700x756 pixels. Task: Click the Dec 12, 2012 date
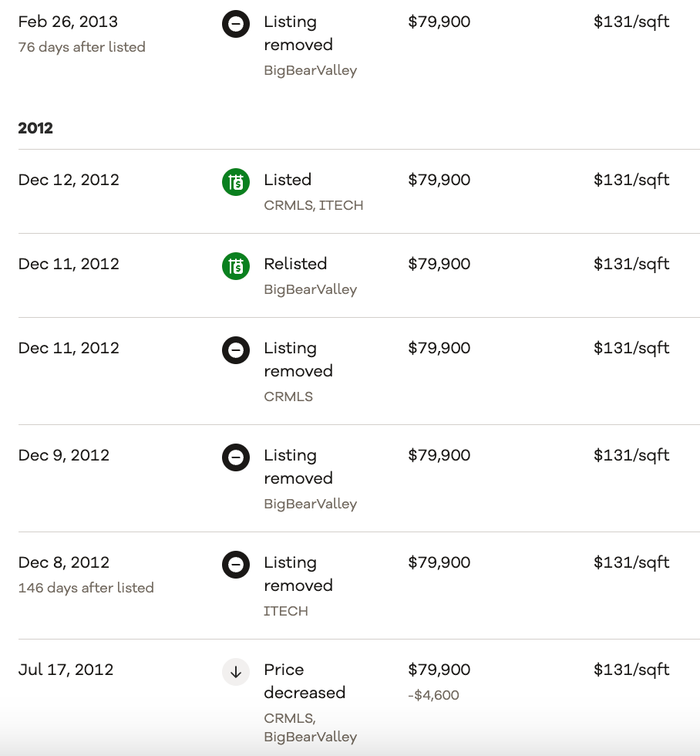pyautogui.click(x=69, y=180)
